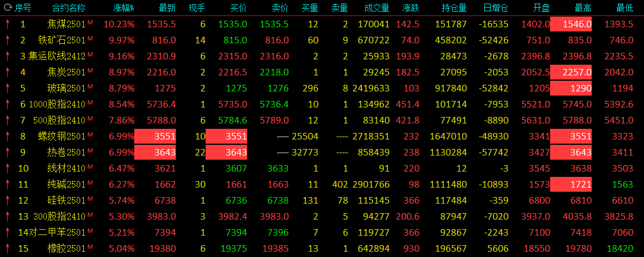Sort by 成交量 column header
Screen dimensions: 644x257
tap(377, 8)
